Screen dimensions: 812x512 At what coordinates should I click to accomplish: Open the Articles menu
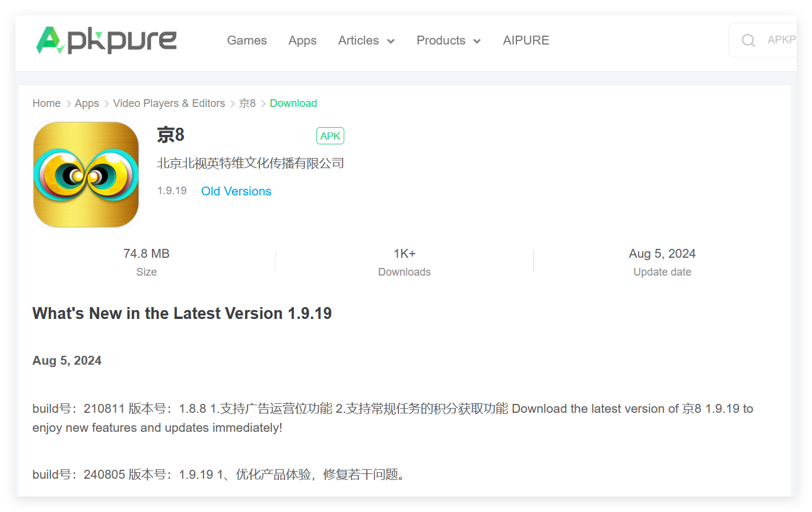coord(359,40)
